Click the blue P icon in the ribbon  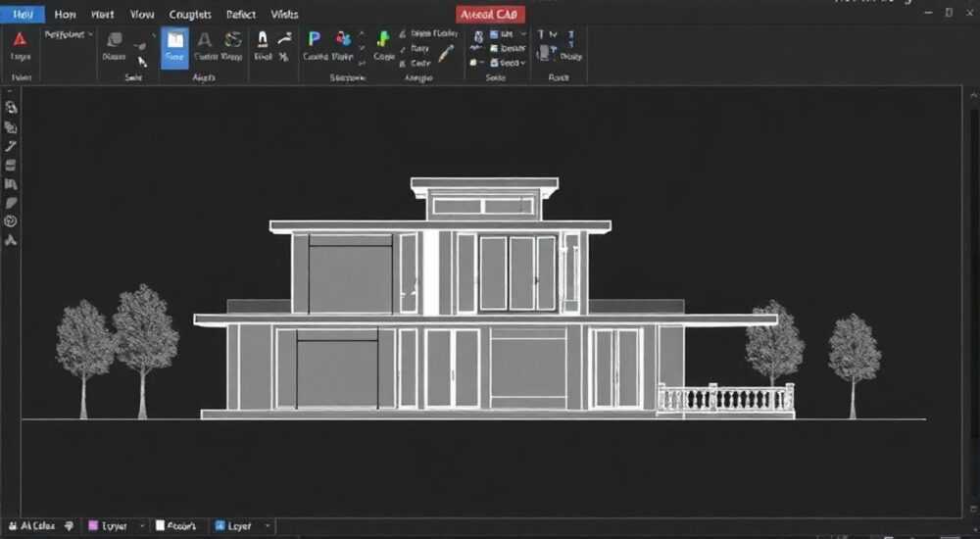[315, 39]
